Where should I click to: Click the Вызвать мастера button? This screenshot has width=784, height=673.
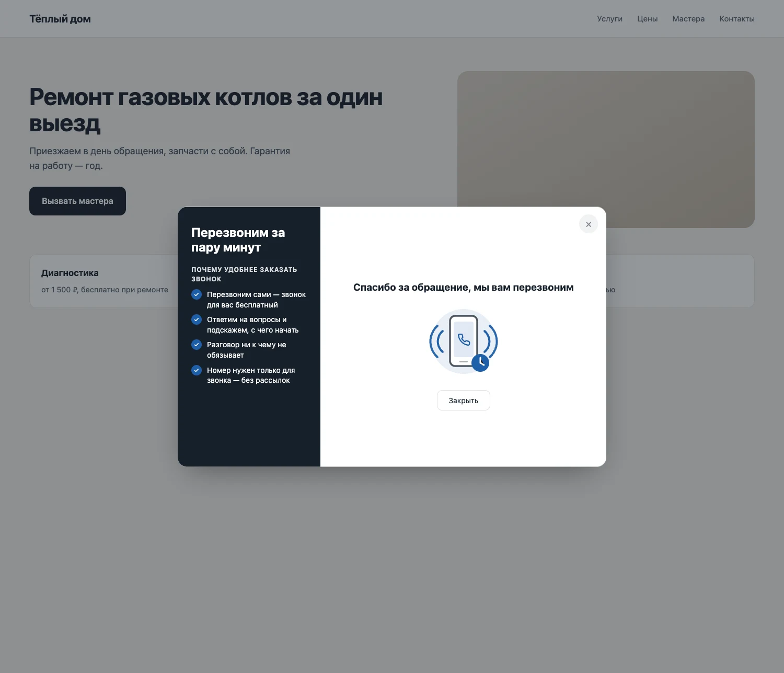[x=77, y=201]
